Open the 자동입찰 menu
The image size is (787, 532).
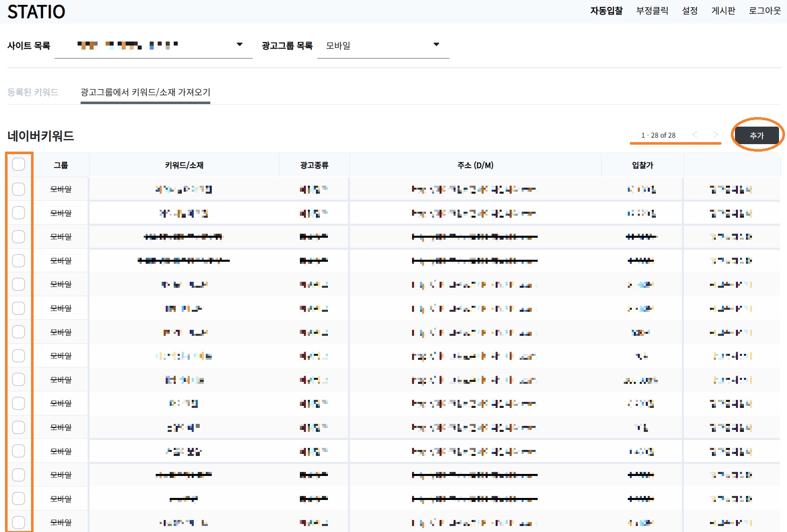(606, 11)
